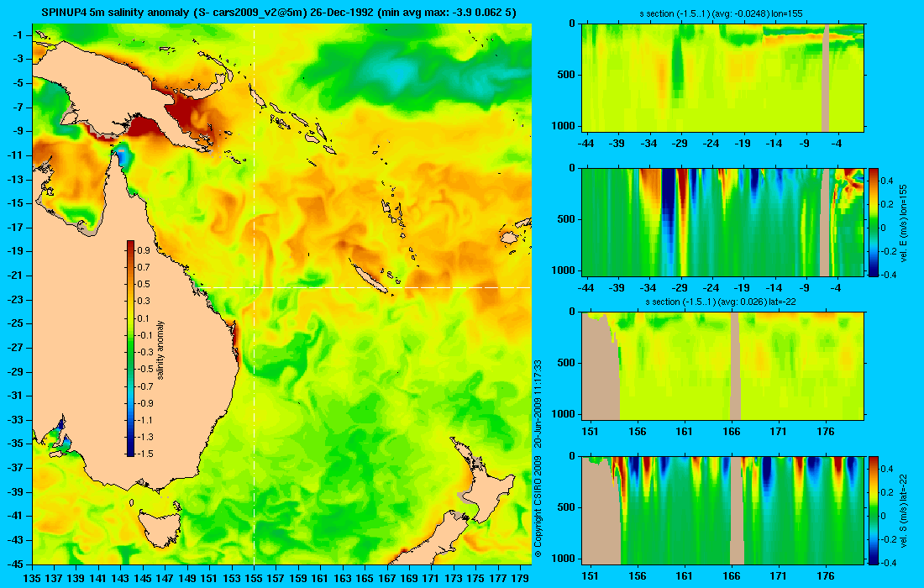924x588 pixels.
Task: Click the 's section' title containing lat=-22
Action: 722,302
